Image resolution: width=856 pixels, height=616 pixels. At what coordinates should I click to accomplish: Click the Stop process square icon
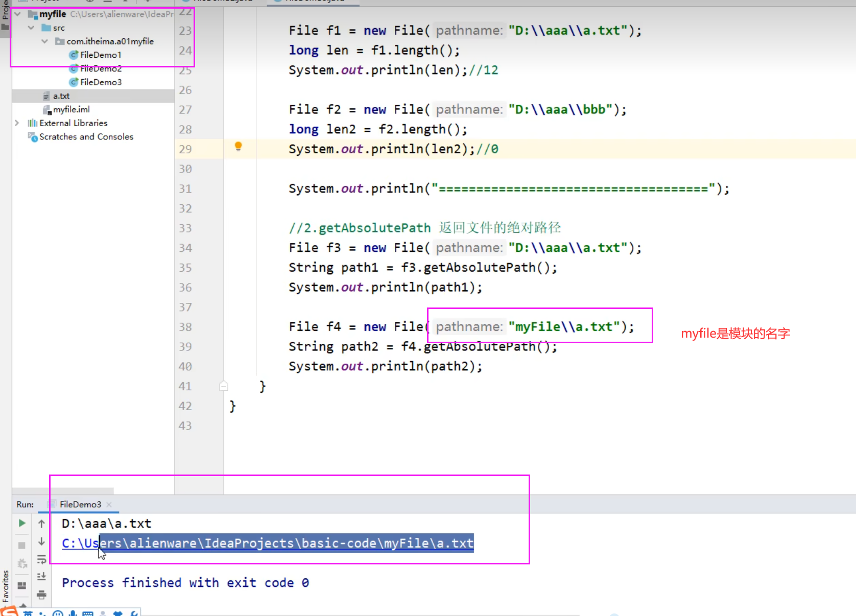(x=22, y=545)
